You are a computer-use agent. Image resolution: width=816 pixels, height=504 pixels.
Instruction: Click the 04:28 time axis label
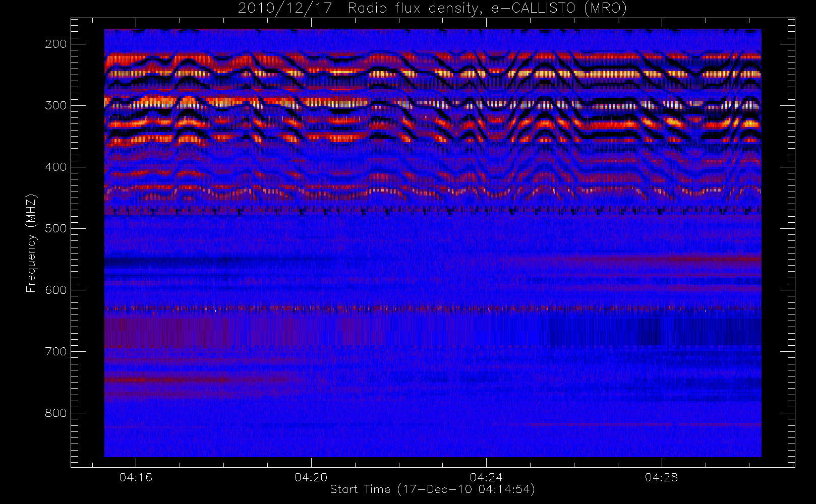tap(662, 477)
